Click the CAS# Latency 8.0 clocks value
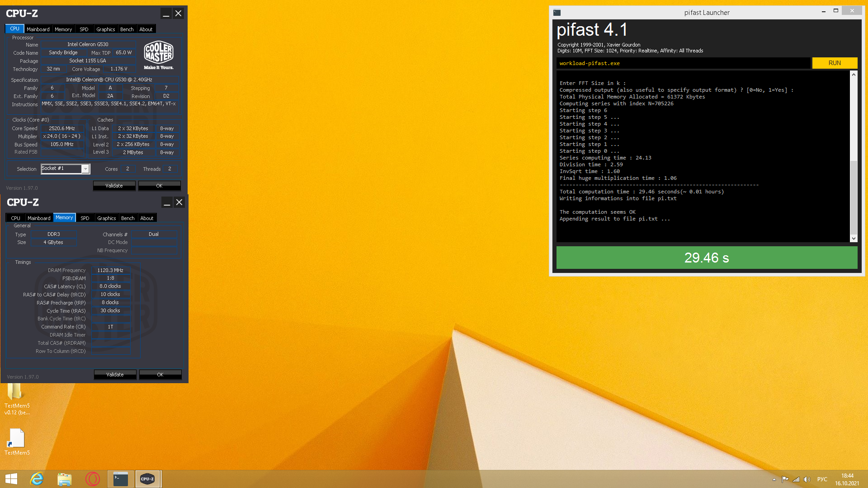The width and height of the screenshot is (868, 488). (110, 286)
